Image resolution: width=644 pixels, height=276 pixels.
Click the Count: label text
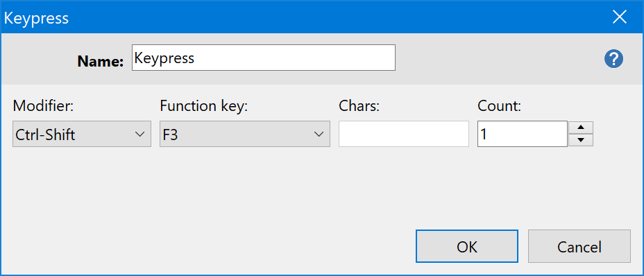pos(500,106)
